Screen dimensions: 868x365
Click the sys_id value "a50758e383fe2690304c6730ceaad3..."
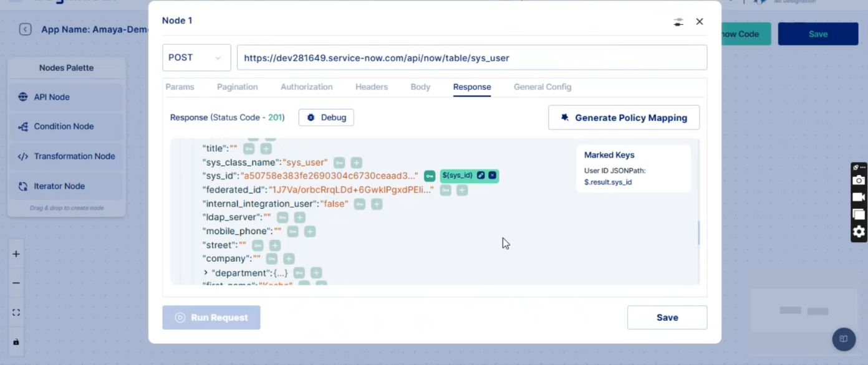pos(330,176)
